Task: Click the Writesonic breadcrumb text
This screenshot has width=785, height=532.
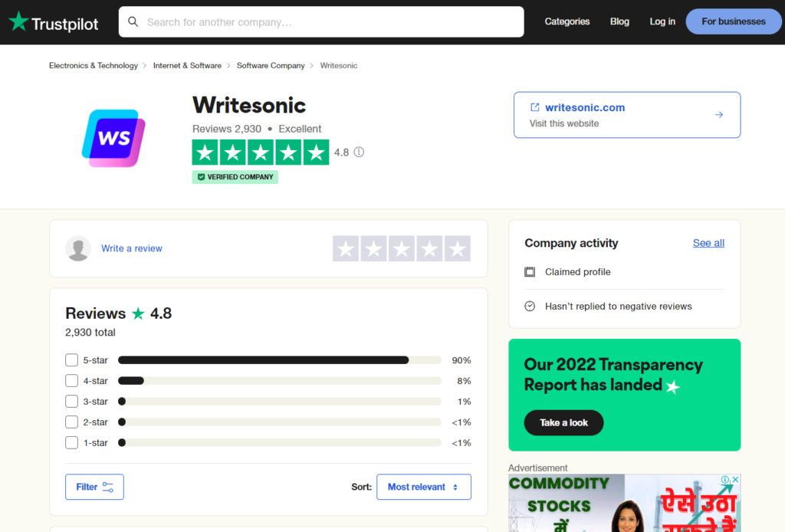Action: [x=338, y=66]
